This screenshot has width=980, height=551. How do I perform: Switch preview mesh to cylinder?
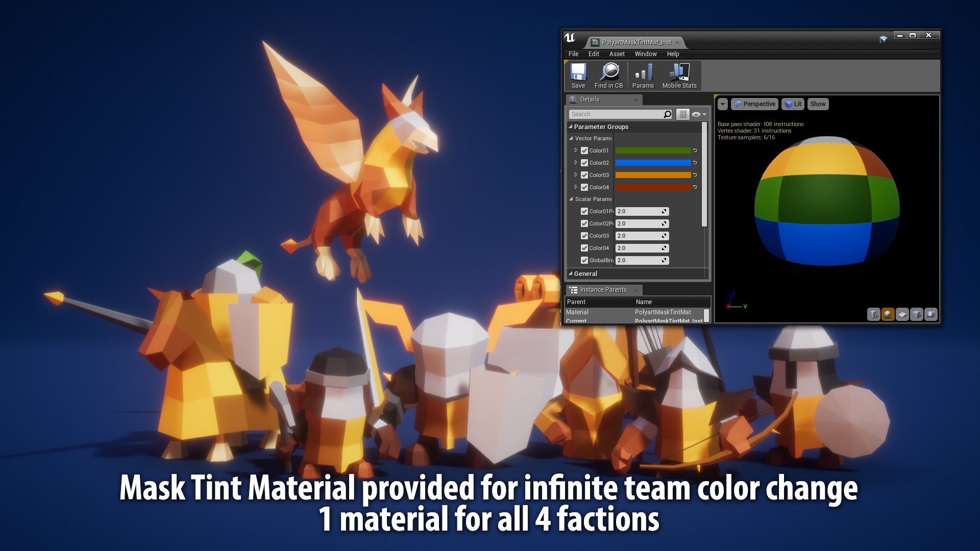click(x=873, y=315)
